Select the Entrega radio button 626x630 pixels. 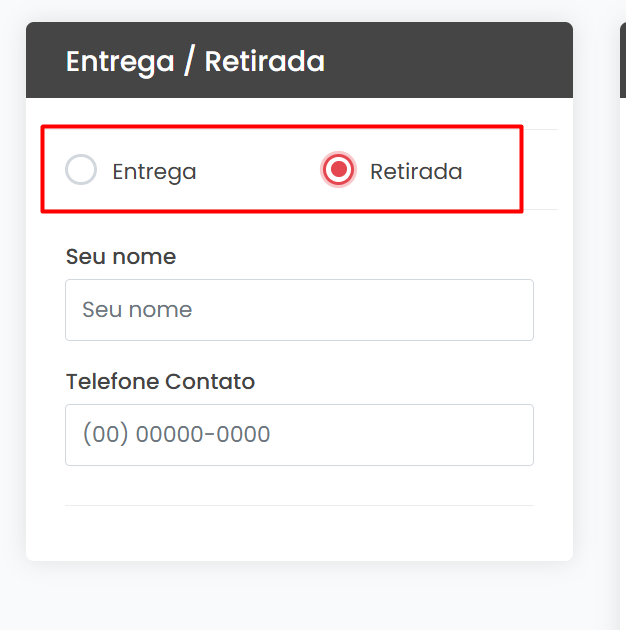81,171
